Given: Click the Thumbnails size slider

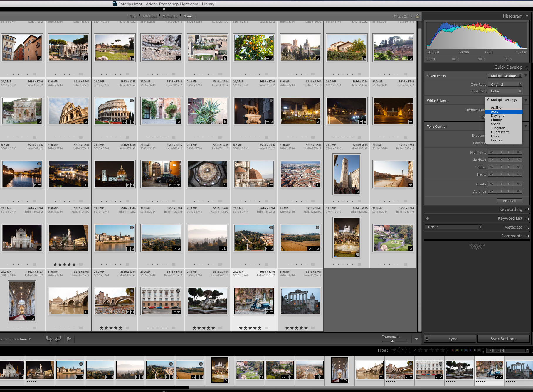Looking at the screenshot, I should coord(392,341).
